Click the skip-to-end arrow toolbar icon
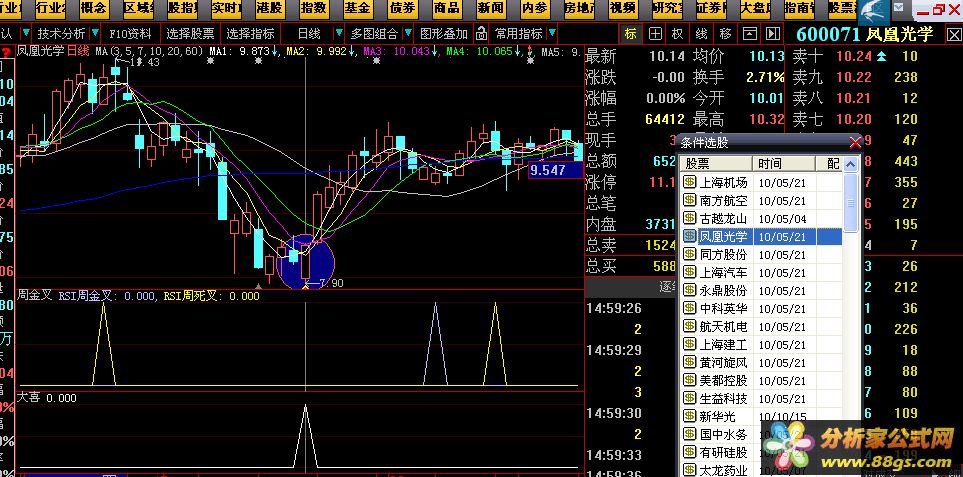The height and width of the screenshot is (477, 963). [773, 33]
